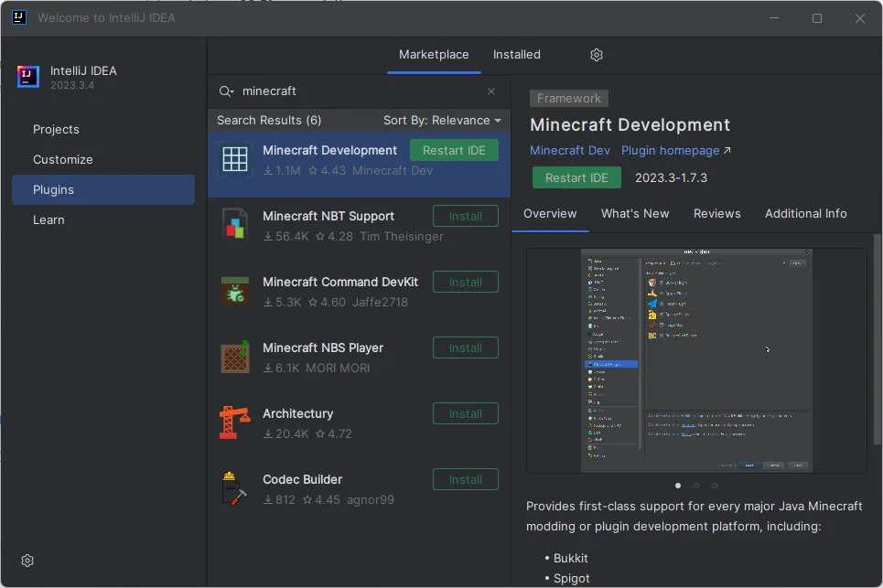Select the first screenshot carousel dot
Screen dimensions: 883x588
coord(678,486)
